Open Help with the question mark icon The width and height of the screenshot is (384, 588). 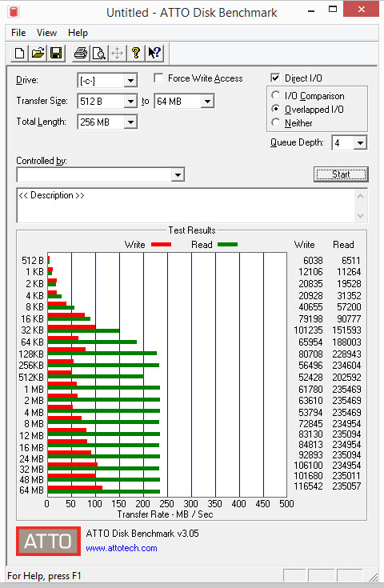[136, 53]
